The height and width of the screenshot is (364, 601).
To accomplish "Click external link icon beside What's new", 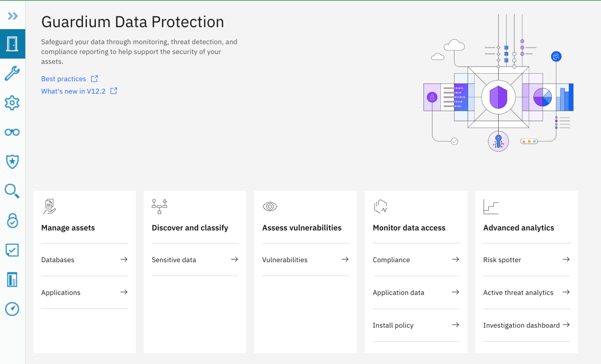I will click(114, 91).
